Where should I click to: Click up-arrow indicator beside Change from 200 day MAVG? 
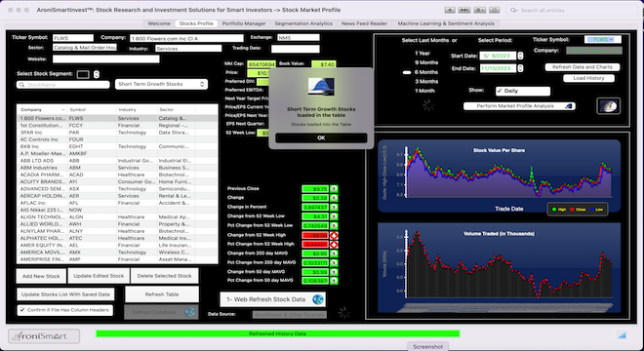point(334,253)
